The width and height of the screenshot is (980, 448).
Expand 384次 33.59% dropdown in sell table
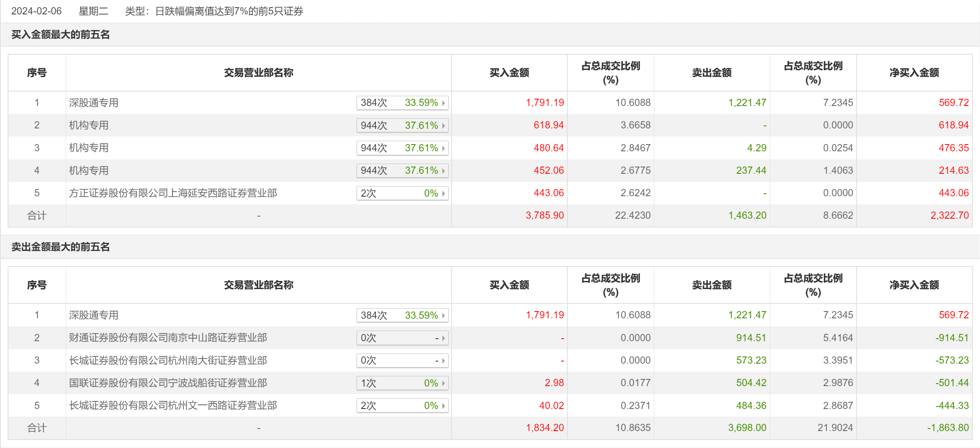402,315
